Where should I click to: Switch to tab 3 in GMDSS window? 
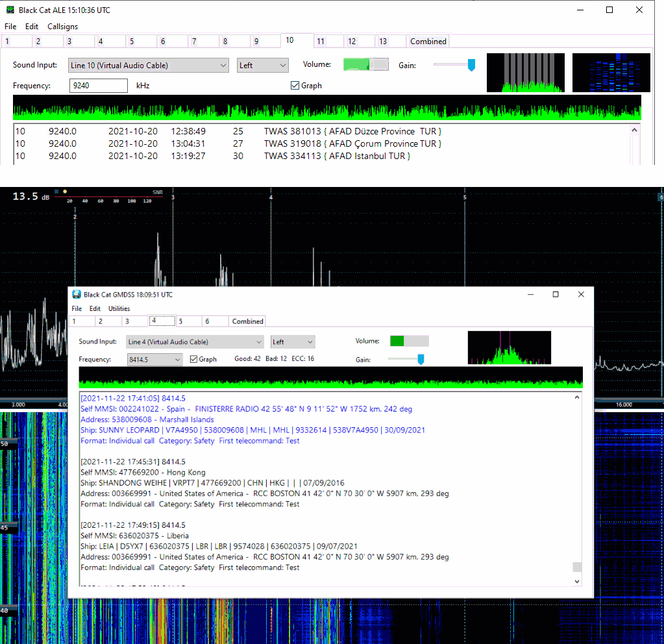136,321
